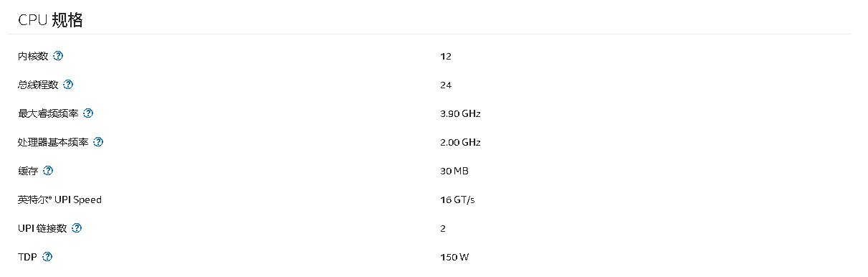
Task: Open the help tooltip for 内核数
Action: [58, 56]
